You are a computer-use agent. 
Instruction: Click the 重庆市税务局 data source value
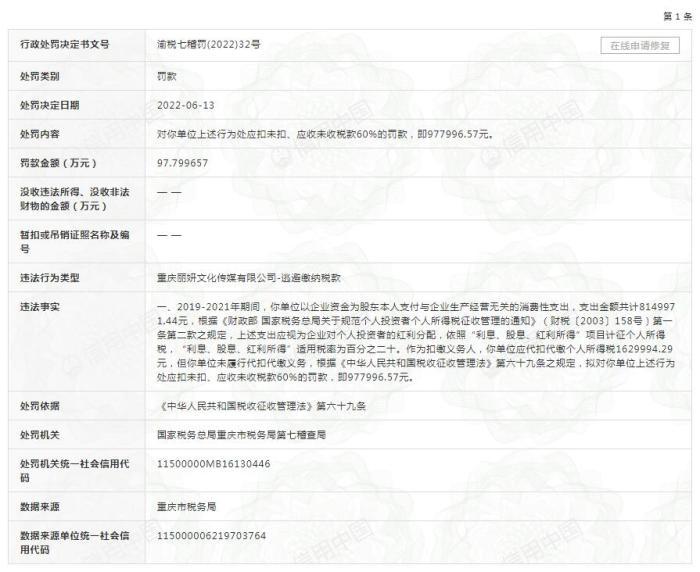[187, 507]
